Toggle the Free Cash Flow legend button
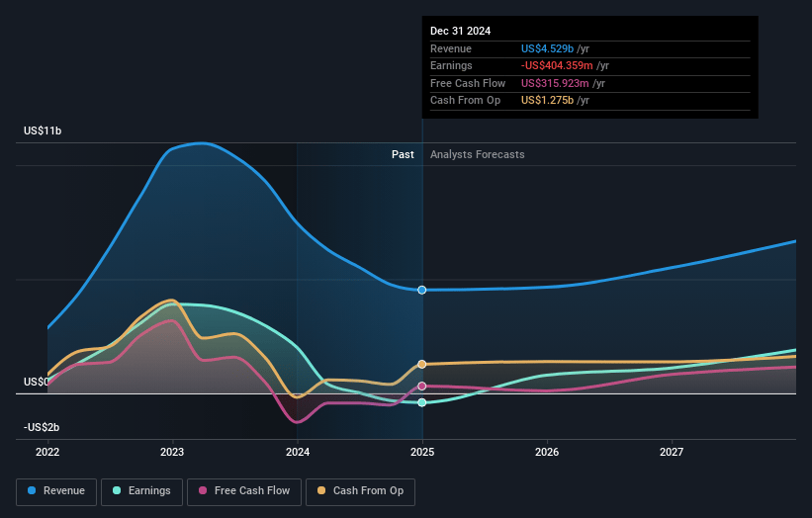812x518 pixels. click(x=244, y=491)
